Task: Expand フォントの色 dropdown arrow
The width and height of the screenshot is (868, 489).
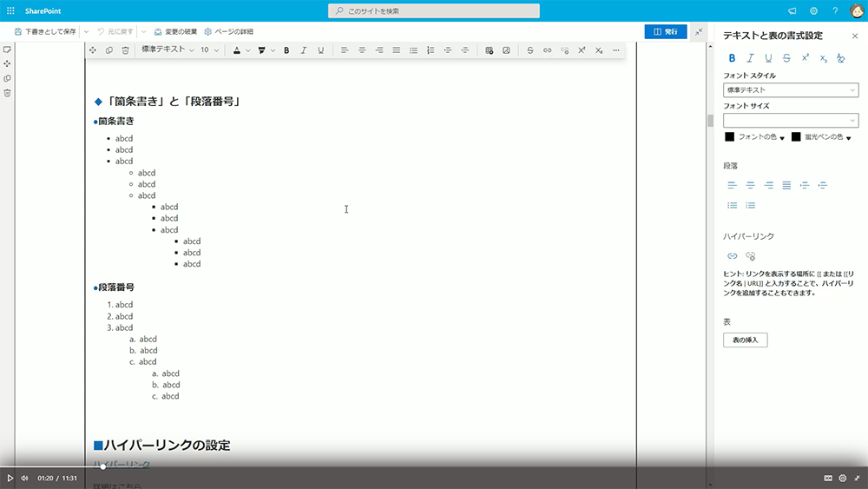Action: pos(782,138)
